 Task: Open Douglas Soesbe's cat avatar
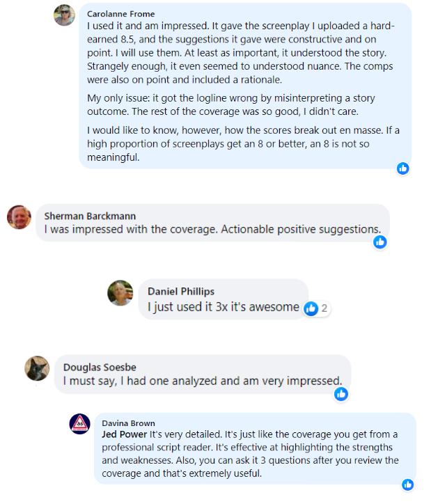pos(38,368)
